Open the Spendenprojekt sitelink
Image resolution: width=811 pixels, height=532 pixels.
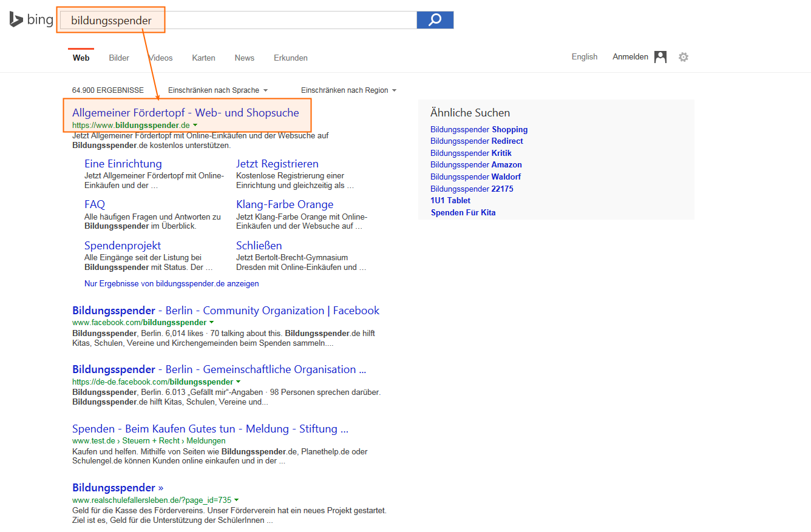123,246
